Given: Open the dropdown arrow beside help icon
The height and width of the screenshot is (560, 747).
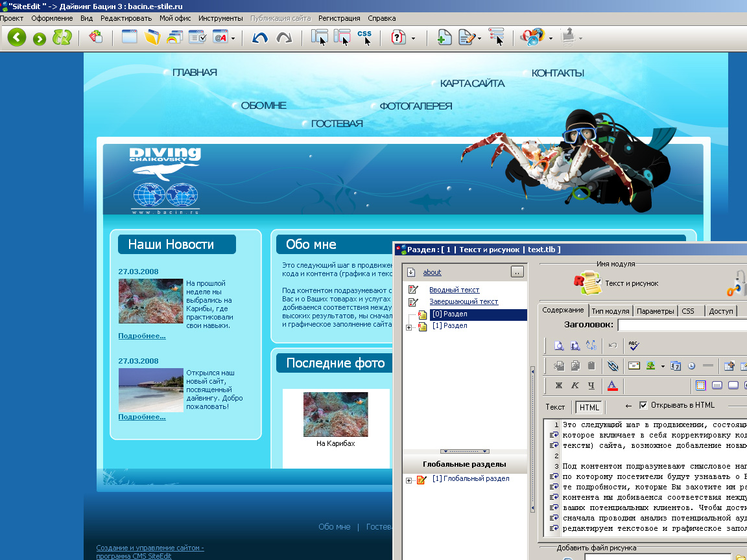Looking at the screenshot, I should (x=414, y=38).
